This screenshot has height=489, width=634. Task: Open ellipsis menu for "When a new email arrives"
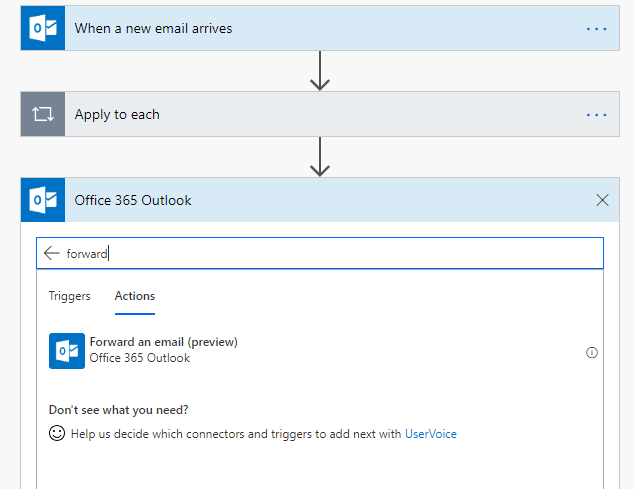(x=596, y=29)
